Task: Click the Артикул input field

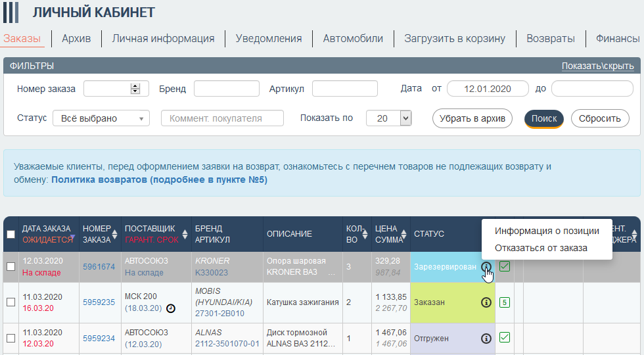Action: point(344,89)
